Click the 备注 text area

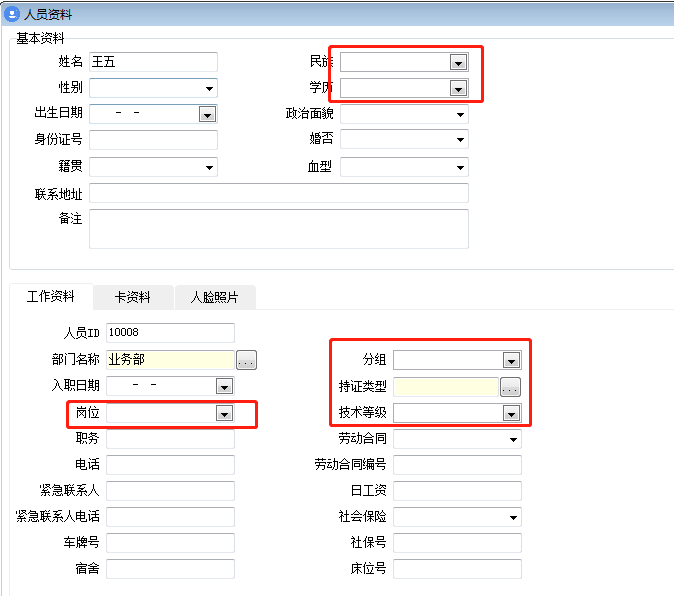pyautogui.click(x=279, y=229)
